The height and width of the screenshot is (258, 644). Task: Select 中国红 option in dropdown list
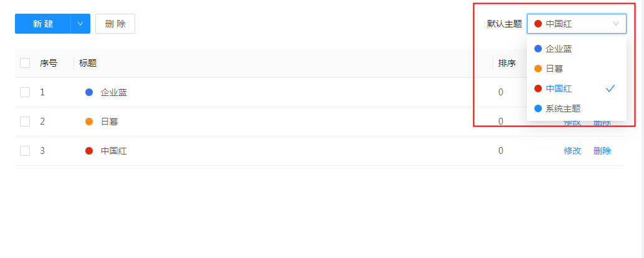tap(559, 88)
